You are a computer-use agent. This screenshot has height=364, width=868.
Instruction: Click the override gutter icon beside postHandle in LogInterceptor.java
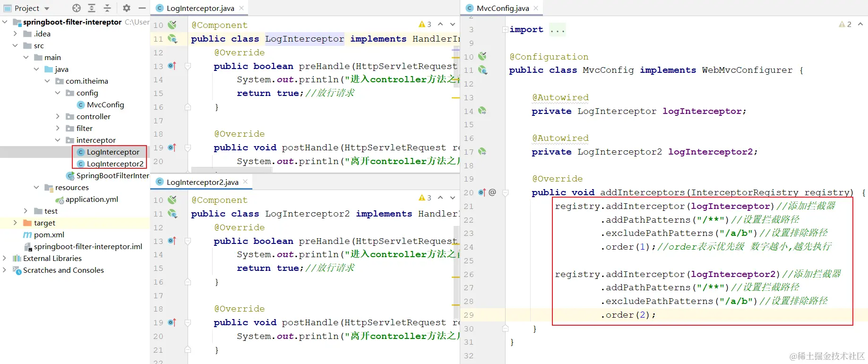172,147
